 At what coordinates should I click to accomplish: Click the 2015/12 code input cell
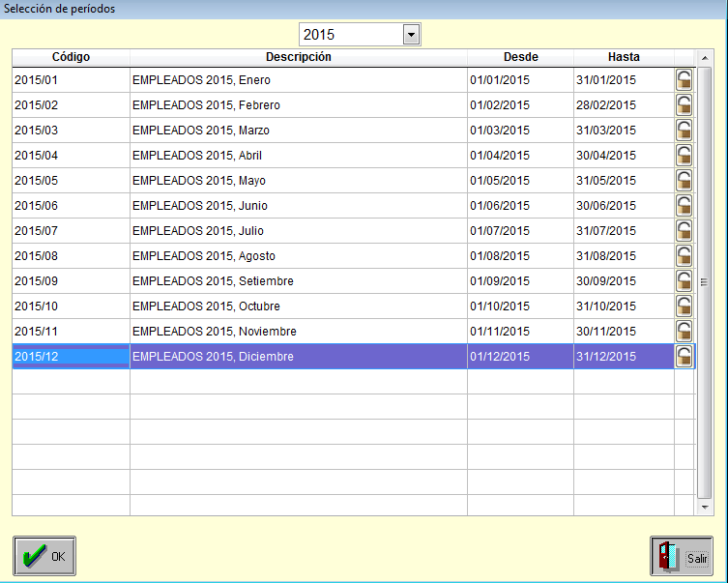point(71,357)
